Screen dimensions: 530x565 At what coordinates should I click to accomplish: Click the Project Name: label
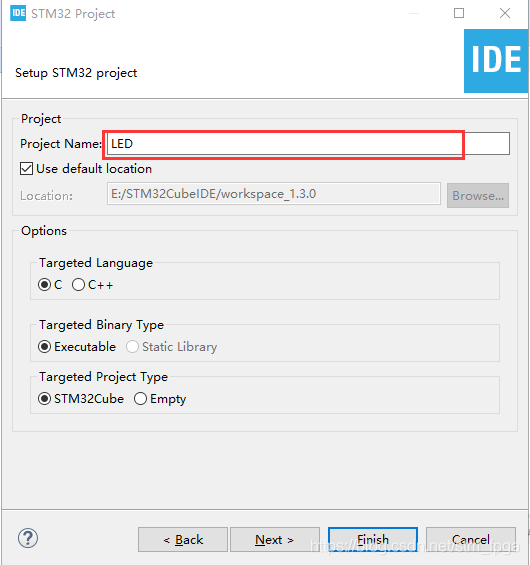coord(61,144)
